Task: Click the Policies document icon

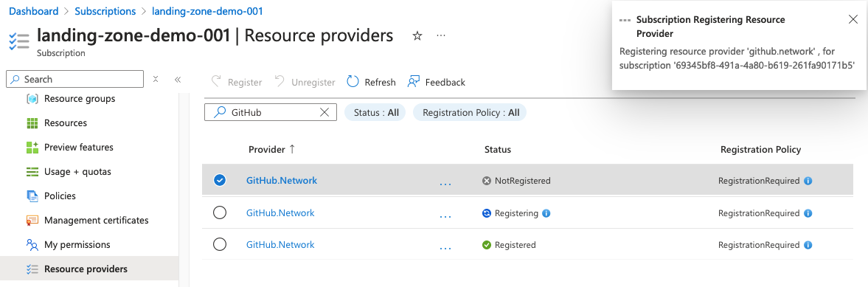Action: (32, 196)
